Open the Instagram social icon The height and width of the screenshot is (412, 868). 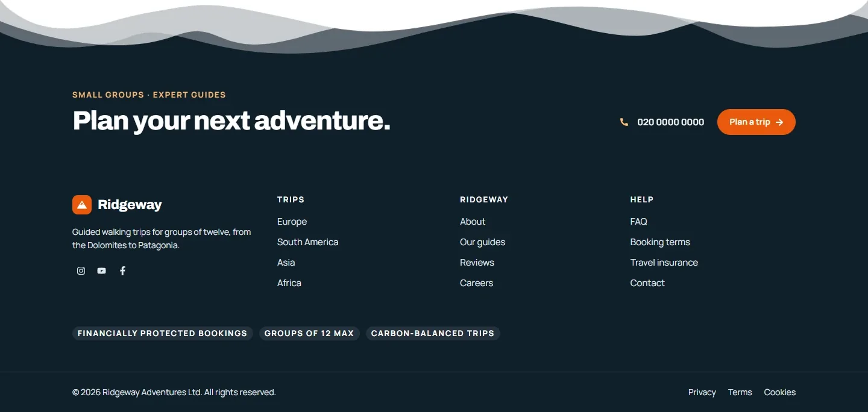coord(81,271)
